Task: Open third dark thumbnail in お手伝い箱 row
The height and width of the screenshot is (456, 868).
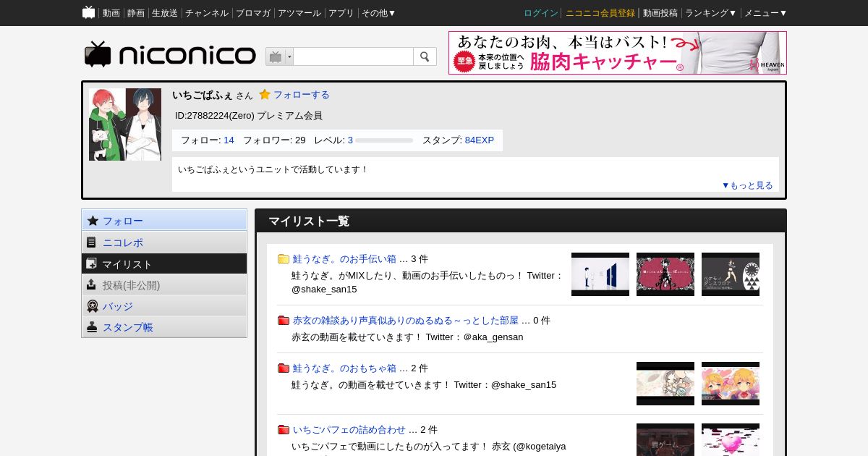Action: pos(731,274)
